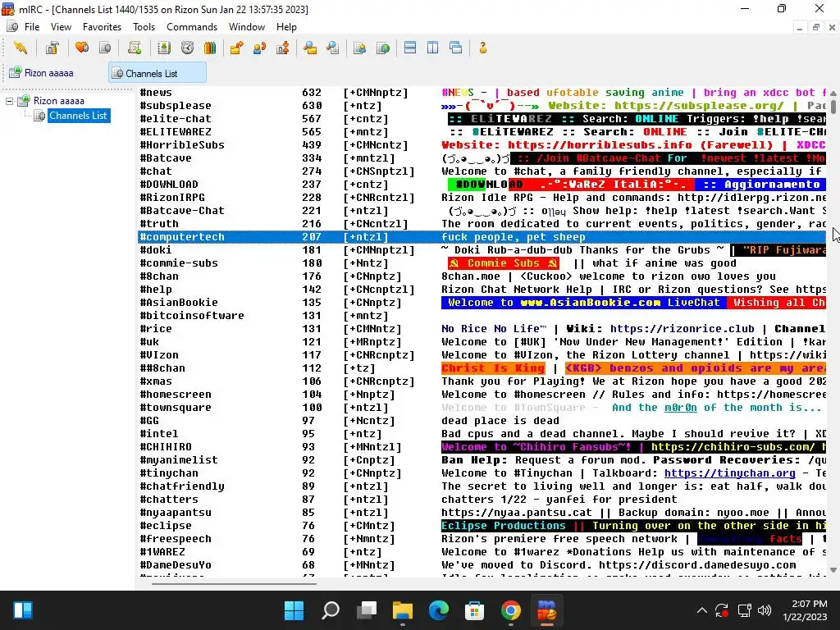Open the File menu
This screenshot has width=840, height=630.
[x=32, y=27]
